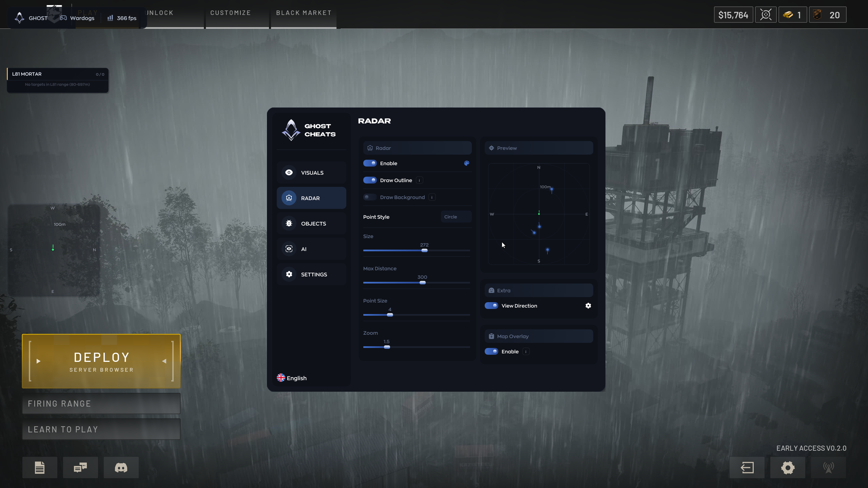
Task: Click the Max Distance slider handle
Action: coord(422,282)
